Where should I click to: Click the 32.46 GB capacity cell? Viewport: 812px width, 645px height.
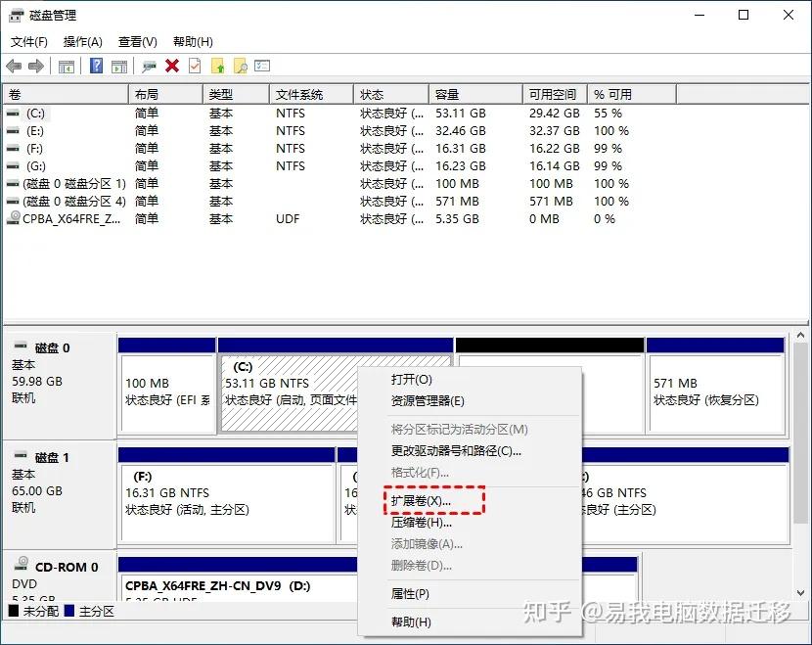pos(461,130)
